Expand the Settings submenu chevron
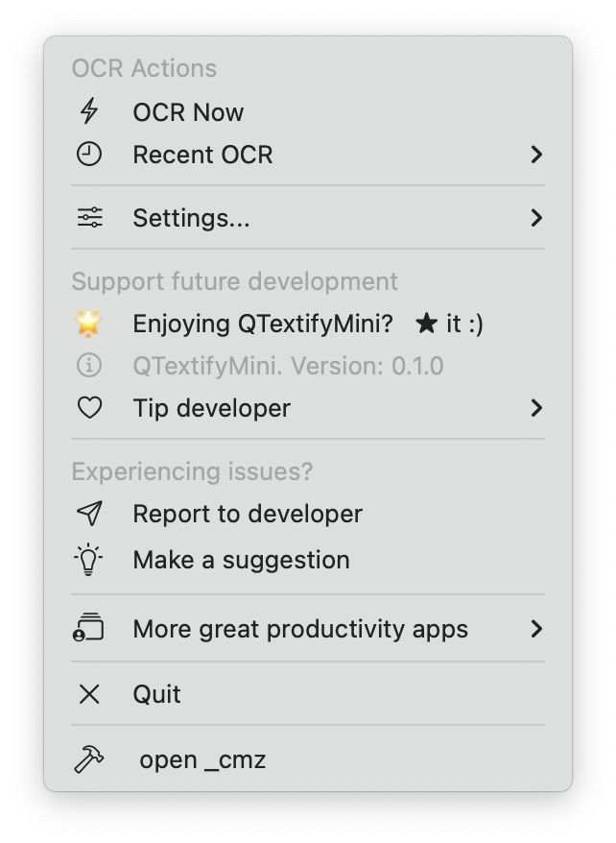The height and width of the screenshot is (843, 616). 536,218
